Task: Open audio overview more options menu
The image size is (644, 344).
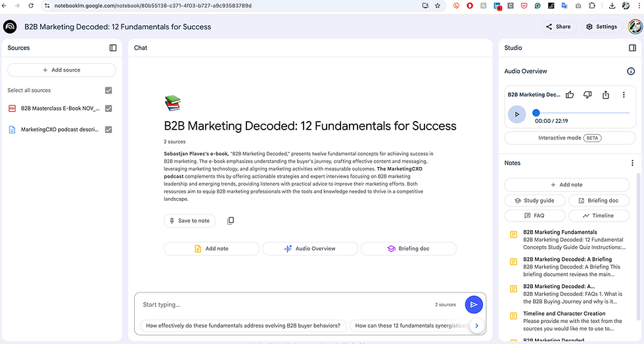Action: coord(624,95)
